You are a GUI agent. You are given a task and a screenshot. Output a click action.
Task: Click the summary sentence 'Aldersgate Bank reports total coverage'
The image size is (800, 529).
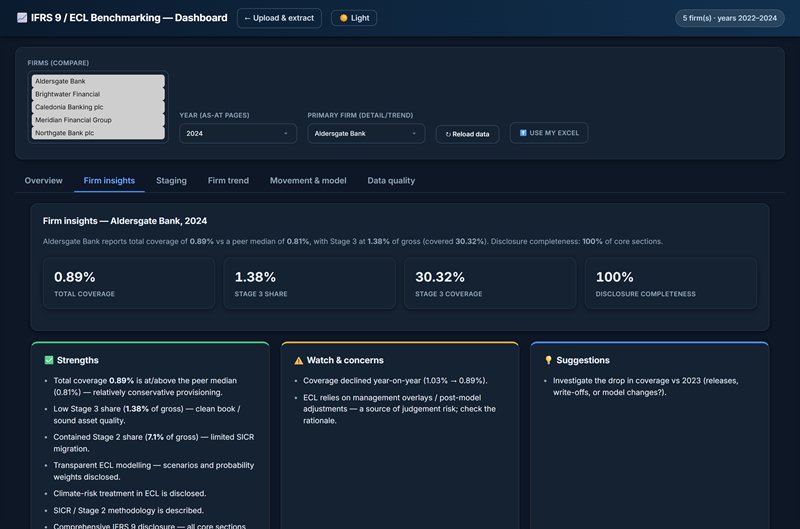(x=353, y=241)
